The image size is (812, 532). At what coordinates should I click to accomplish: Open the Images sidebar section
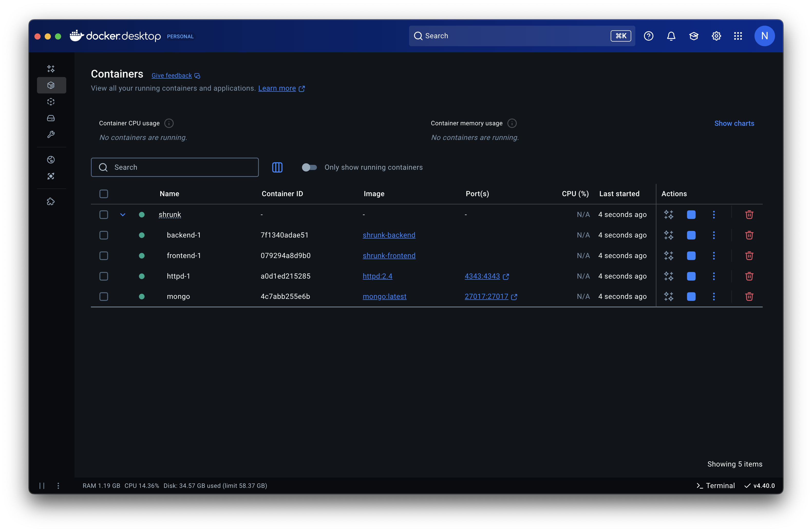(x=51, y=102)
